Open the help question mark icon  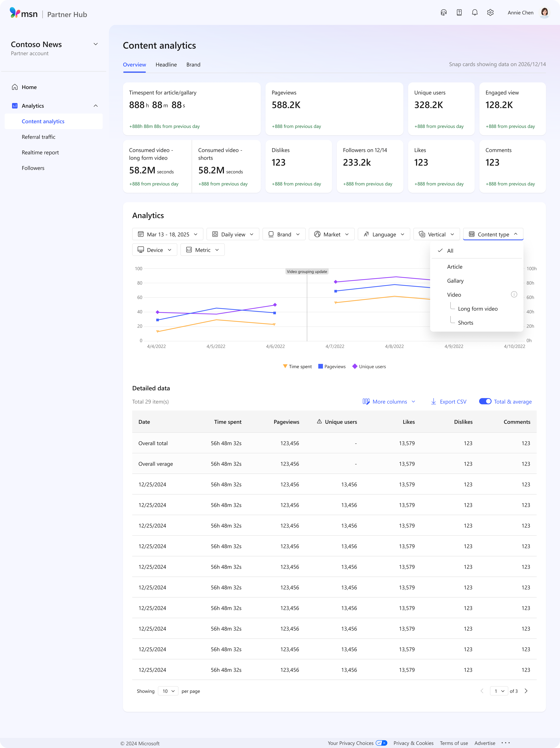[459, 13]
